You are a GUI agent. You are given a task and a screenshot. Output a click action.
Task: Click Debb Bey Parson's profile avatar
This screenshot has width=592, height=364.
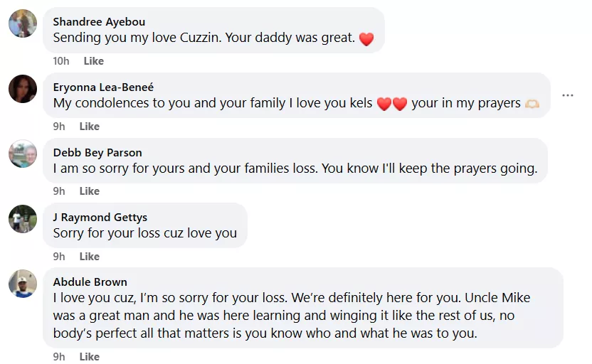click(x=23, y=154)
